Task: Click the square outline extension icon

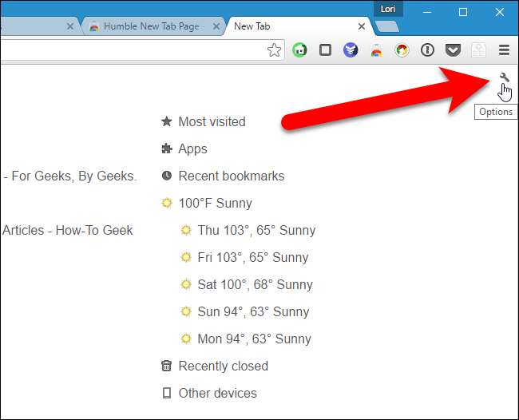Action: (325, 50)
